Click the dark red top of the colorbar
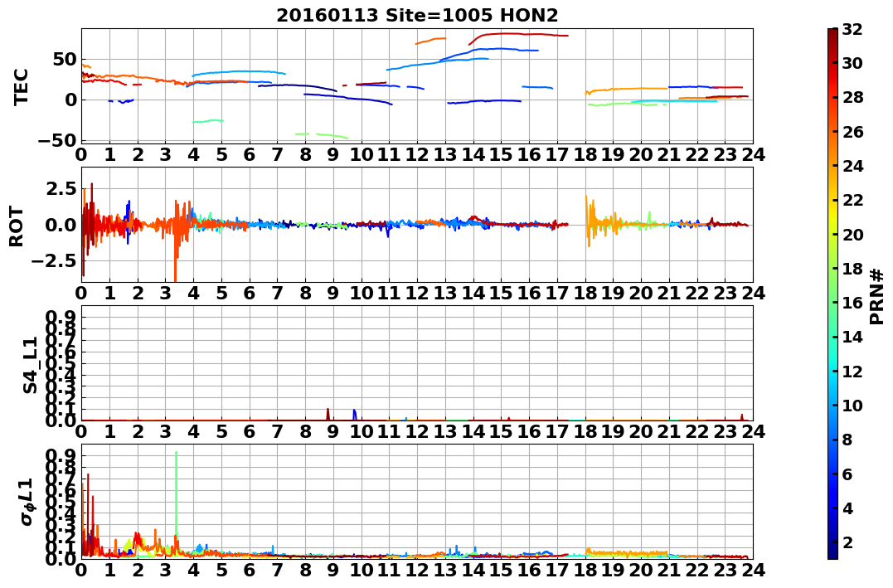This screenshot has width=893, height=588. [x=832, y=34]
